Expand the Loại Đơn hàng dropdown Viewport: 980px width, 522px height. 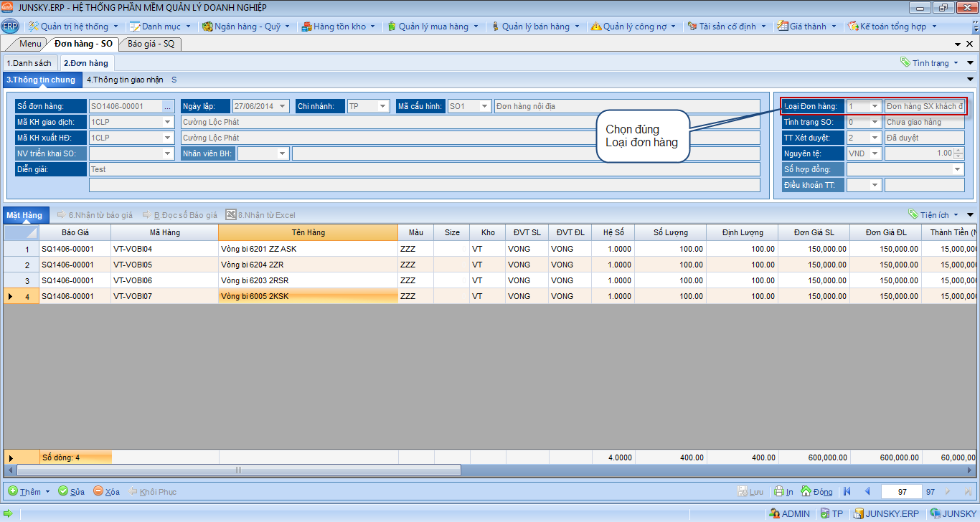coord(874,106)
